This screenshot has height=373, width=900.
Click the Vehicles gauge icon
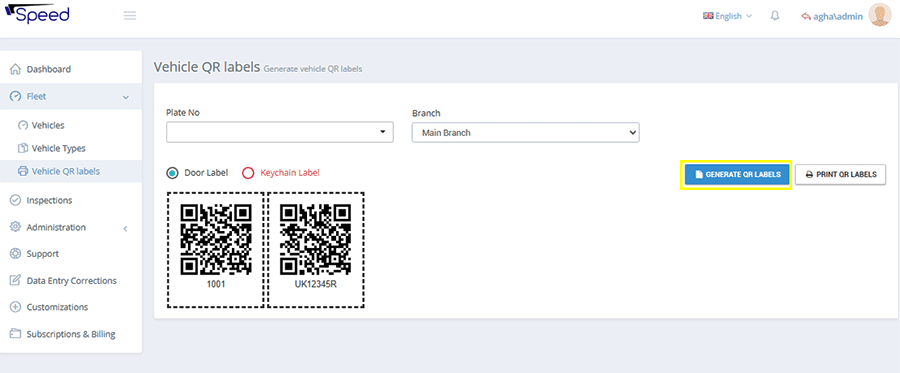[23, 125]
